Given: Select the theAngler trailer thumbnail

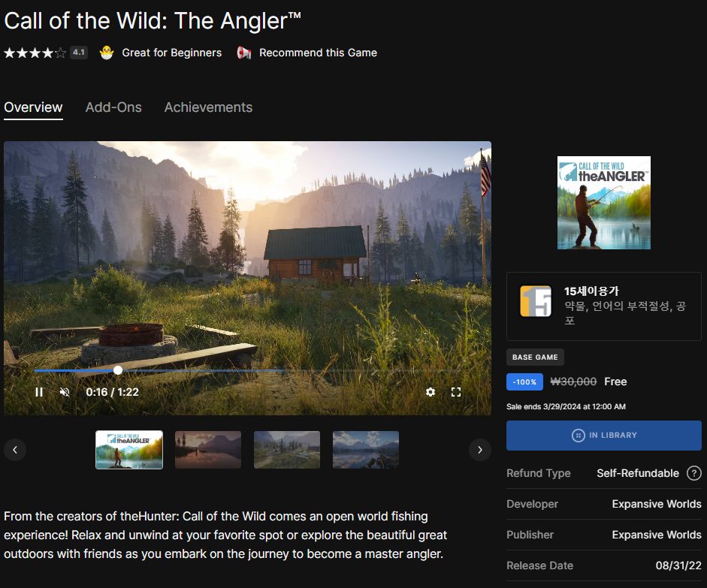Looking at the screenshot, I should click(129, 450).
